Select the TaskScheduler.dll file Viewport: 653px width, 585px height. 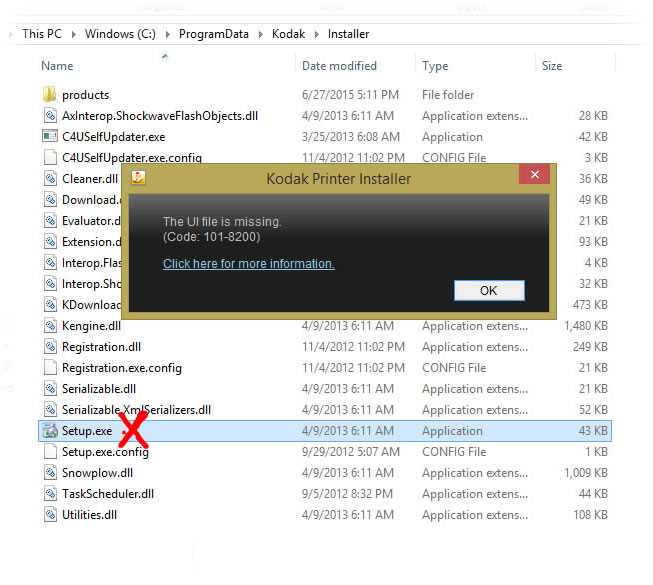click(x=108, y=494)
